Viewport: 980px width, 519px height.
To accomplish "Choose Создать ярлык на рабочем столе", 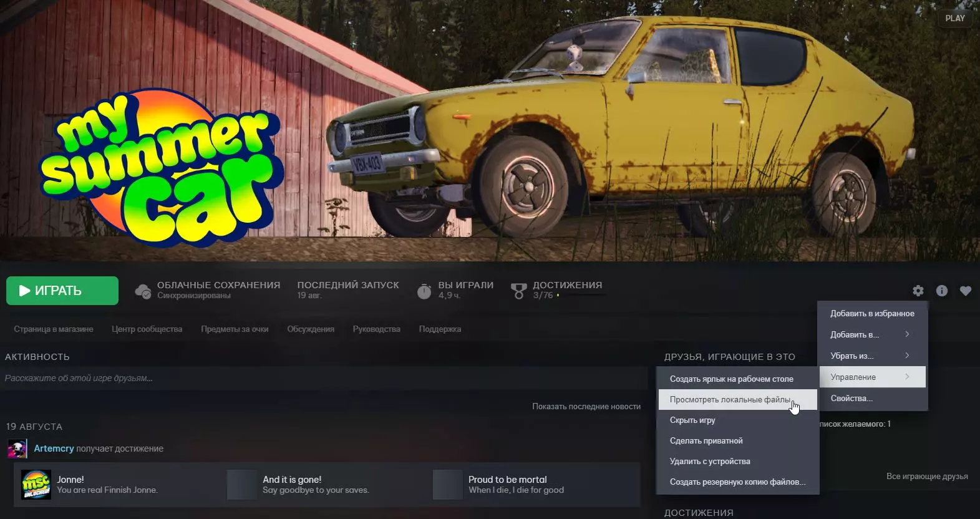I will [x=737, y=379].
